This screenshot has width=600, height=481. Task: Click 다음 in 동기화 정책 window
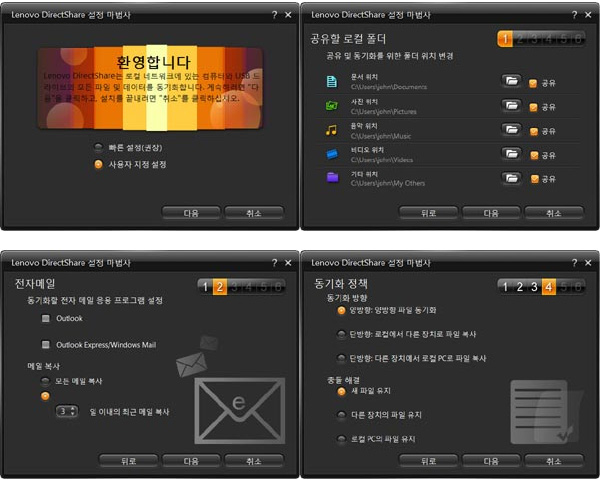[x=491, y=461]
